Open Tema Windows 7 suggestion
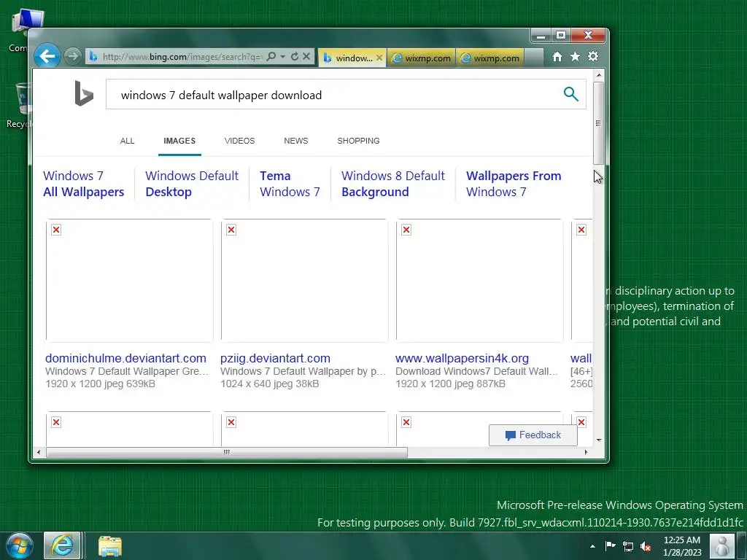 290,184
